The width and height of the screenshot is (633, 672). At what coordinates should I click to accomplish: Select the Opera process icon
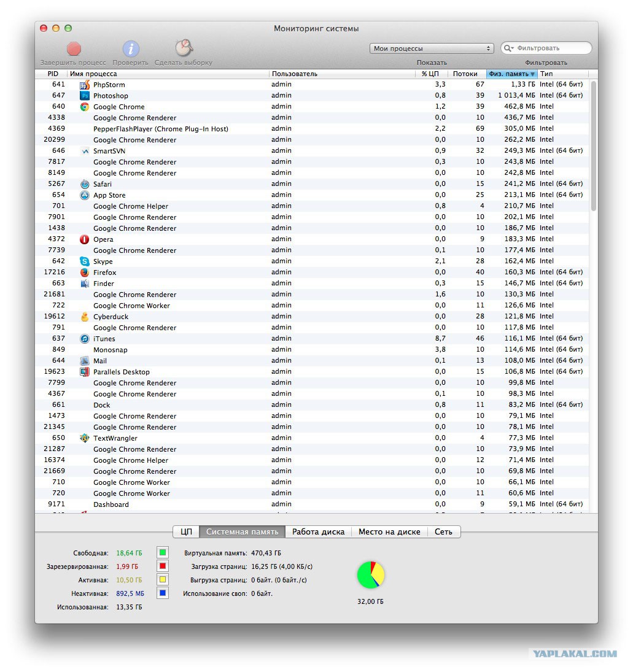[x=85, y=239]
